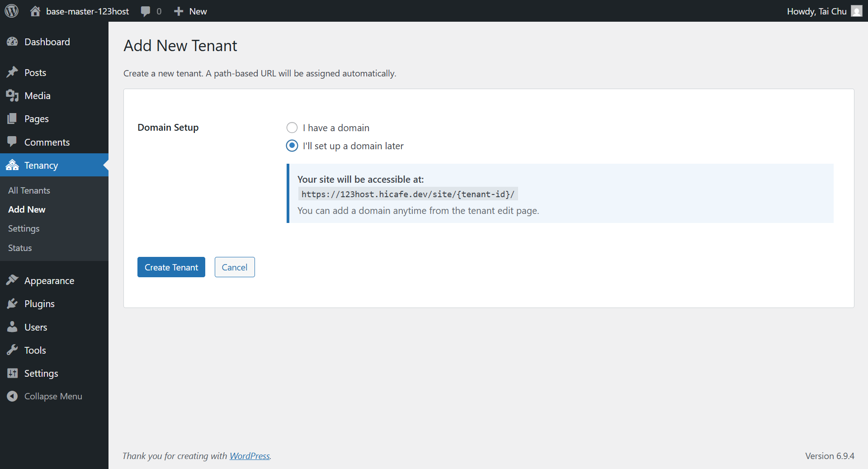
Task: Click the comments bubble in the top bar
Action: (x=145, y=10)
